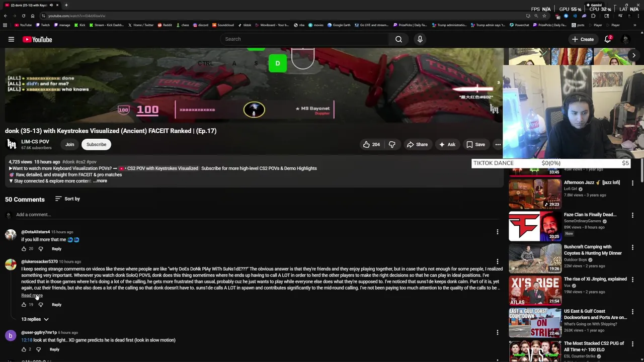
Task: Go back with the browser back arrow
Action: click(5, 16)
